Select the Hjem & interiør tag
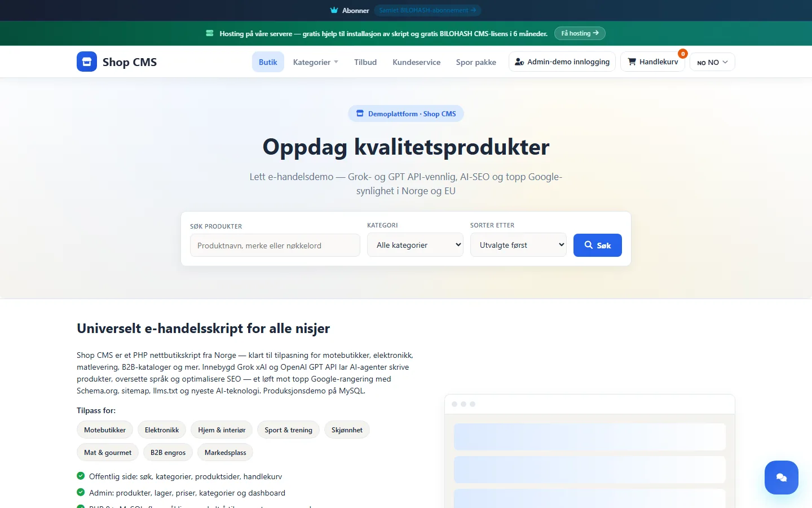Screen dimensions: 812x508 point(222,430)
